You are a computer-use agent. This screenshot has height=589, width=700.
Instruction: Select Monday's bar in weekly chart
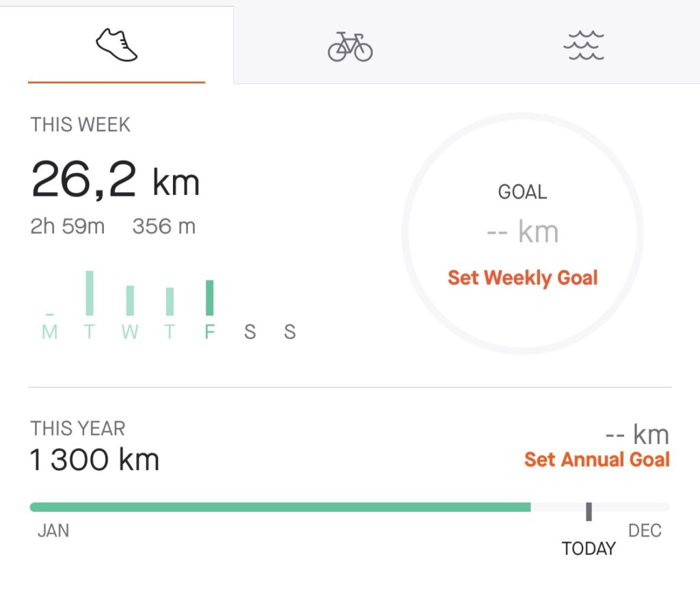[50, 314]
